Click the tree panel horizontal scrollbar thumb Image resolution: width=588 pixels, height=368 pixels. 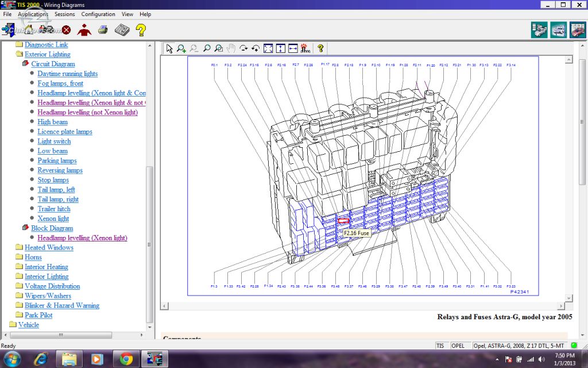click(x=61, y=335)
